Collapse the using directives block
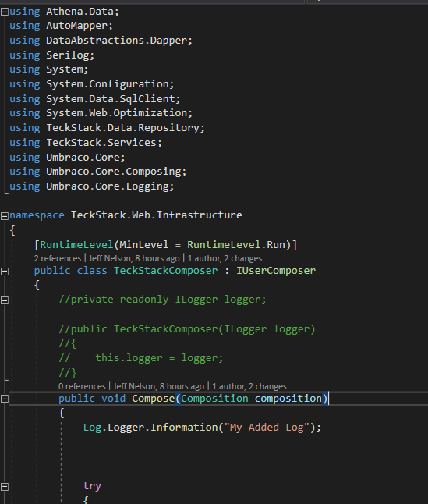Image resolution: width=428 pixels, height=504 pixels. (5, 12)
